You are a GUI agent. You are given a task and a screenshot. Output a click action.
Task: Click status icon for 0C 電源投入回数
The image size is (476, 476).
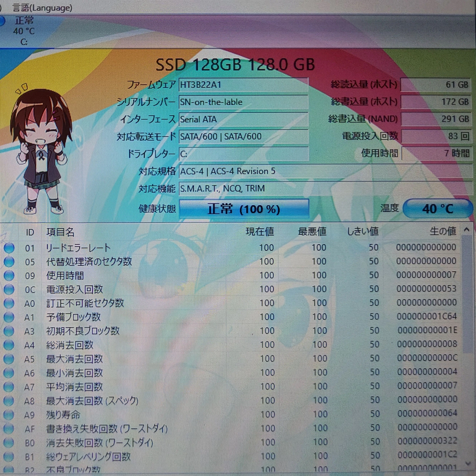pyautogui.click(x=9, y=289)
